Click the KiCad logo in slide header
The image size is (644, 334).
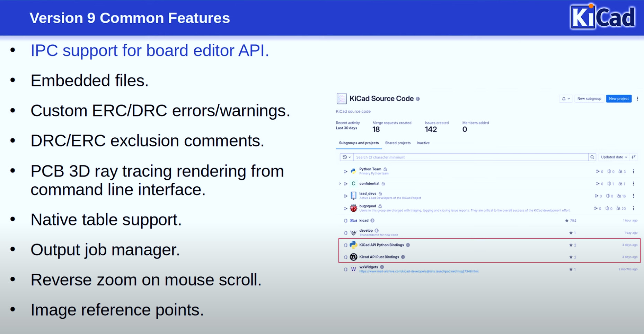[603, 17]
